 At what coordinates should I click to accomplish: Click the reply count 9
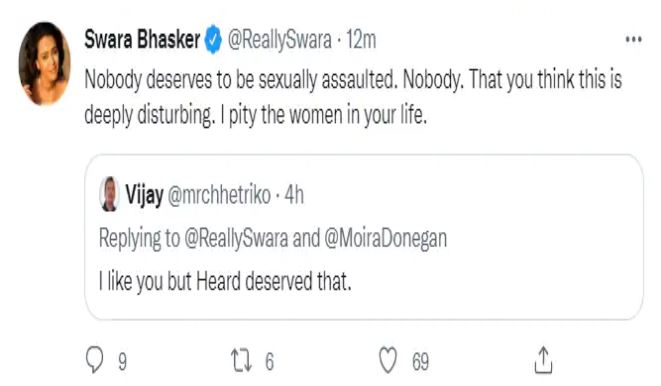pos(122,362)
